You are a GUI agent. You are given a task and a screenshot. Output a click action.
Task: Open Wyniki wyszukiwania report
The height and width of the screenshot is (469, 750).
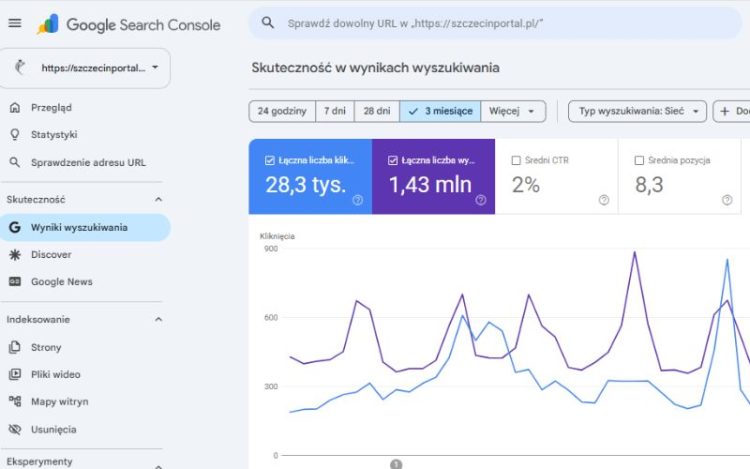(85, 228)
